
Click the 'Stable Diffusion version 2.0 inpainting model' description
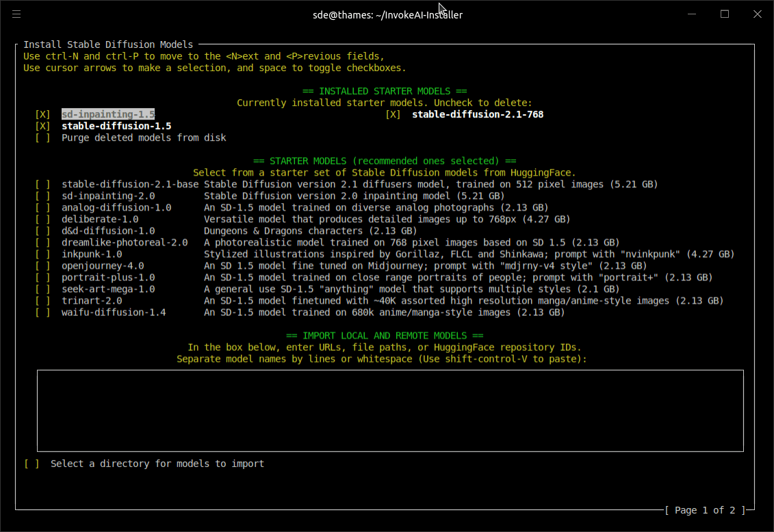click(354, 196)
